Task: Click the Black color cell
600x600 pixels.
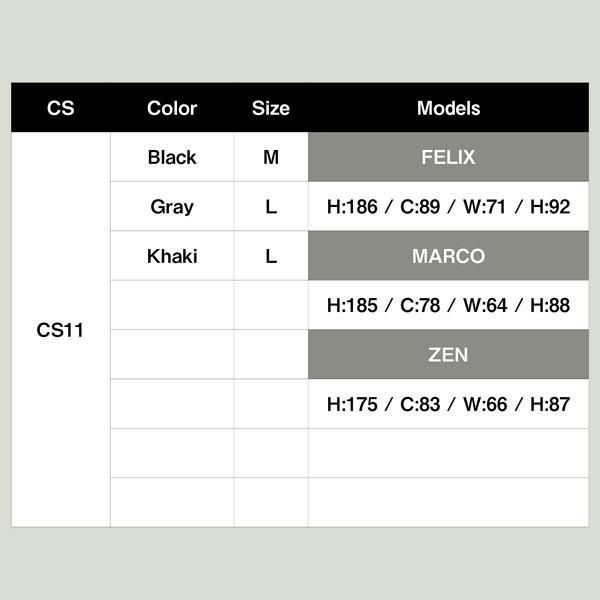Action: (x=172, y=157)
